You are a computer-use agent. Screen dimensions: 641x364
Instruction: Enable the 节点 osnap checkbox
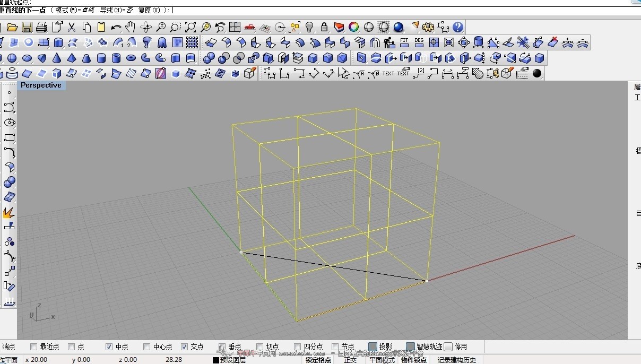[x=335, y=347]
